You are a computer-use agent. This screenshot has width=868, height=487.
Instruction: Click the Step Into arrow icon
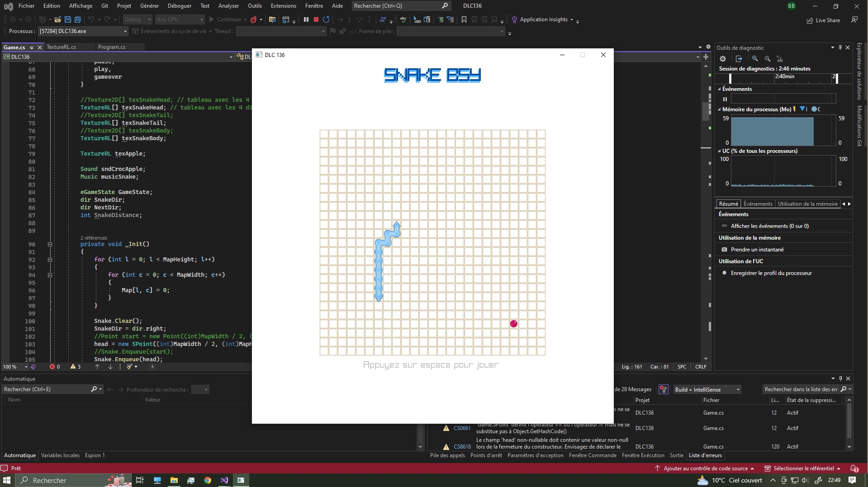[x=349, y=19]
